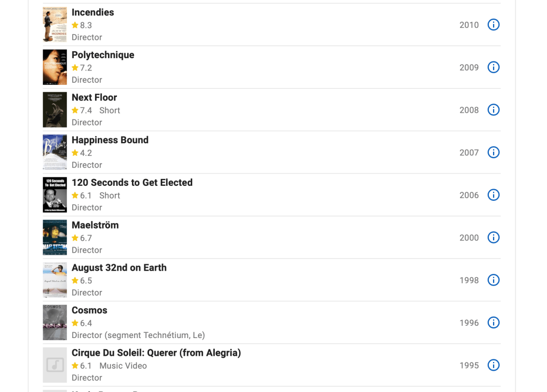Open Happiness Bound title link
The width and height of the screenshot is (547, 392).
click(110, 140)
